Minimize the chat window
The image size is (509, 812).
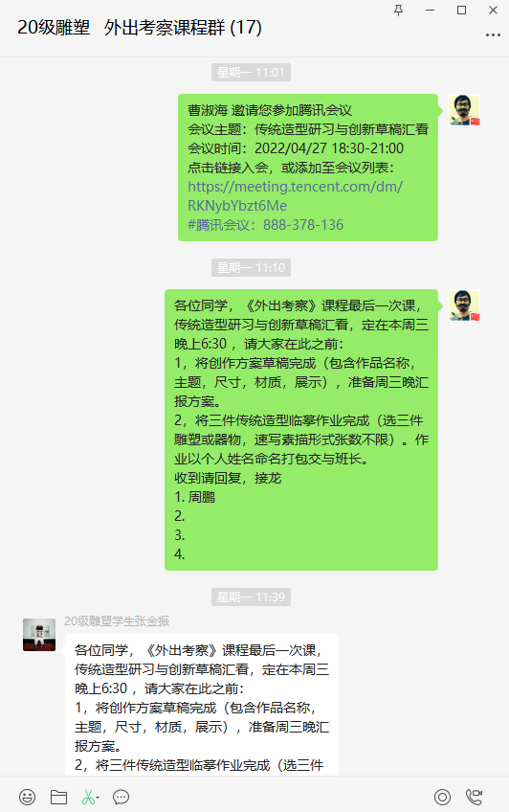click(430, 10)
